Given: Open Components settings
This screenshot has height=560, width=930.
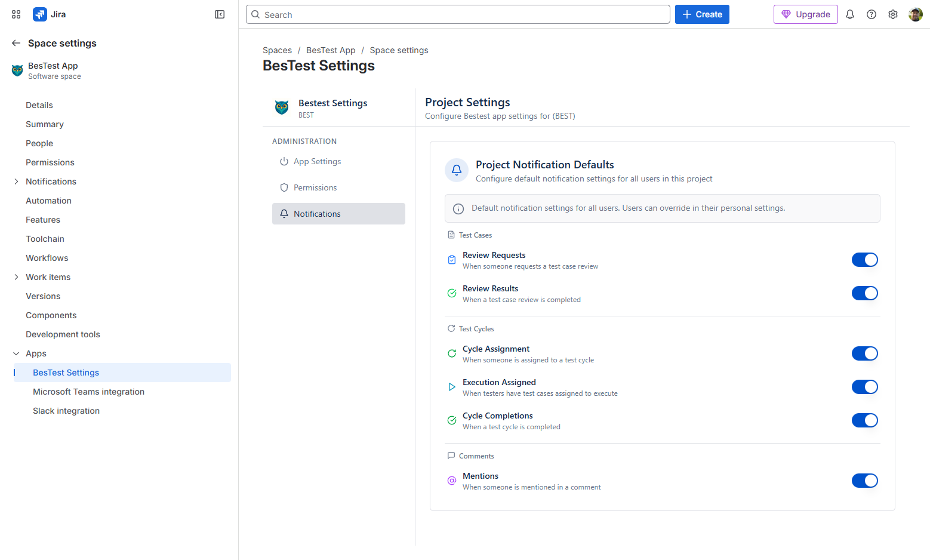Looking at the screenshot, I should pyautogui.click(x=51, y=315).
